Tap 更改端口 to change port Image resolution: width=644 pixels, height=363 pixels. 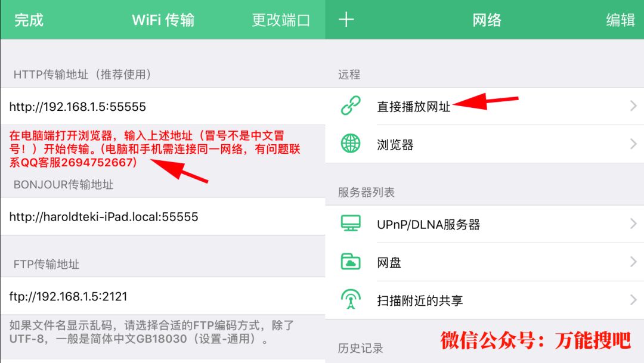click(x=281, y=20)
